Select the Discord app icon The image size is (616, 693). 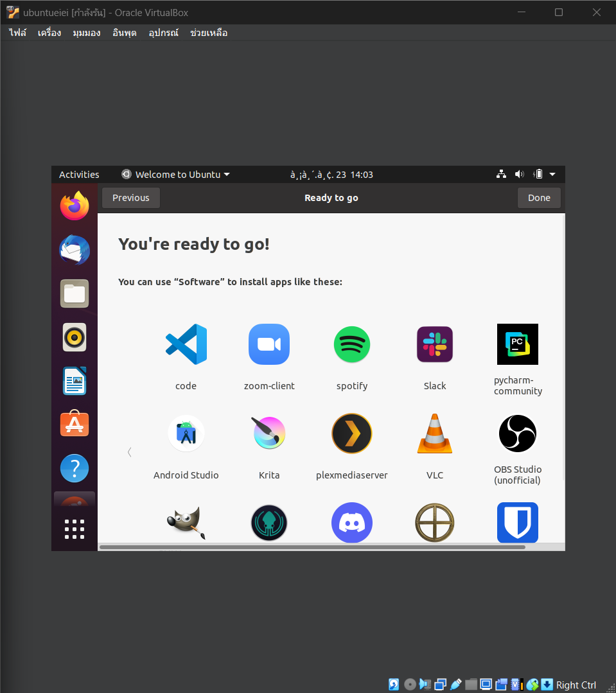coord(351,522)
